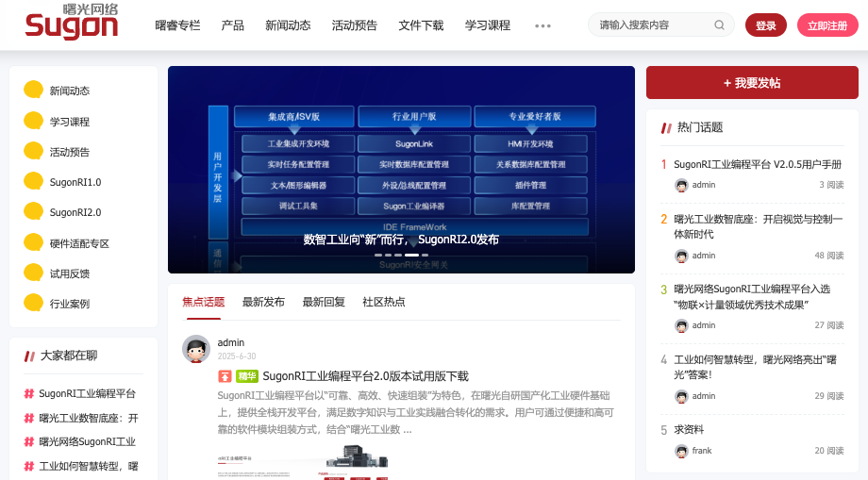Viewport: 868px width, 480px height.
Task: Switch to 最新发布 tab
Action: coord(263,302)
